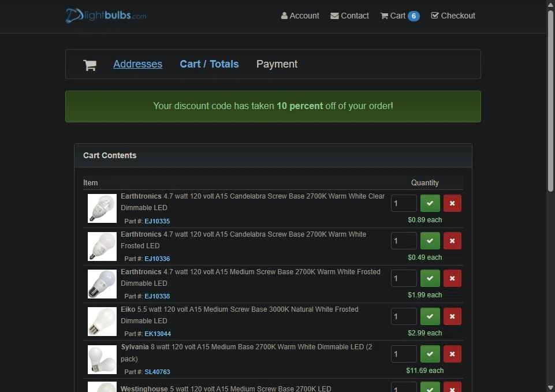This screenshot has width=555, height=392.
Task: Click the $0.89 each price
Action: tap(424, 220)
